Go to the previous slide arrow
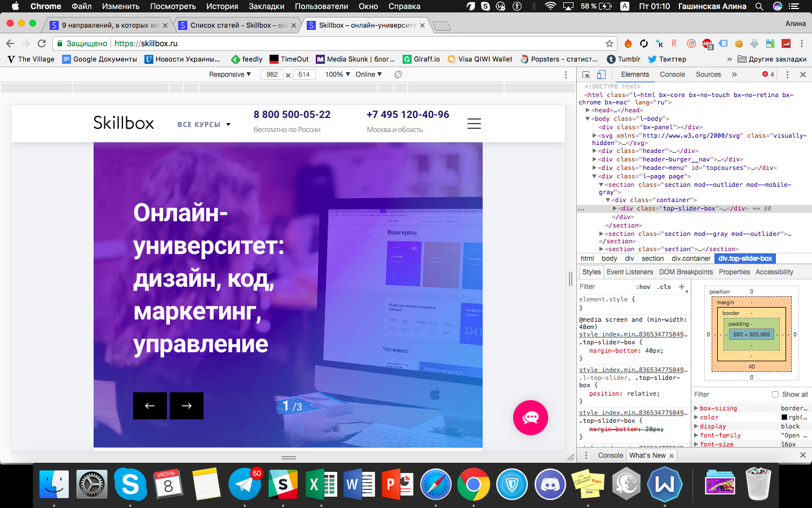The height and width of the screenshot is (508, 812). [150, 406]
